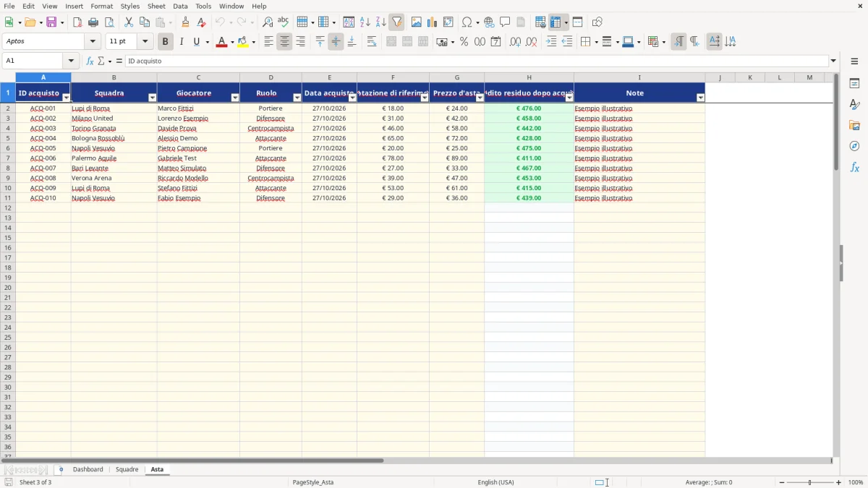
Task: Open sidebar Navigator compass icon
Action: tap(854, 147)
